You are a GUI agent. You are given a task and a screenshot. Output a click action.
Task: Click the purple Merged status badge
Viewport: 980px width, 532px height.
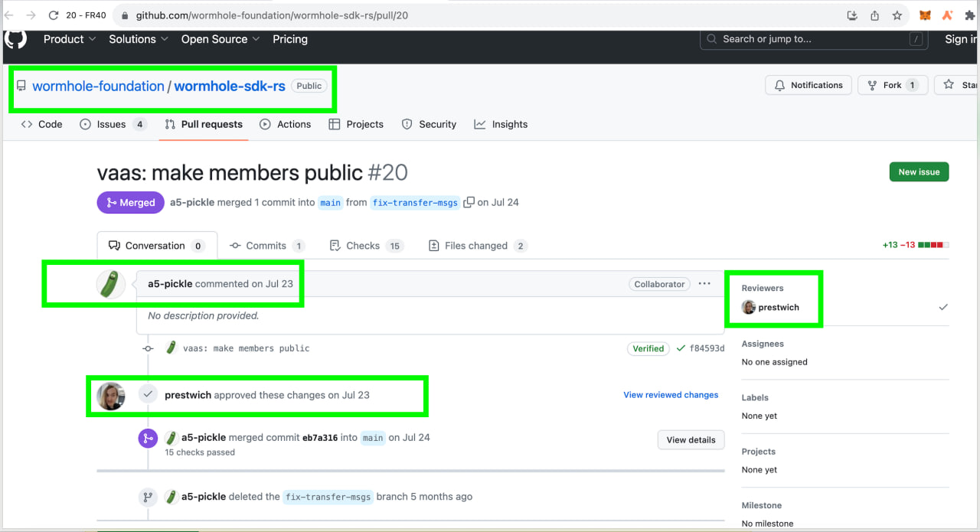click(130, 203)
